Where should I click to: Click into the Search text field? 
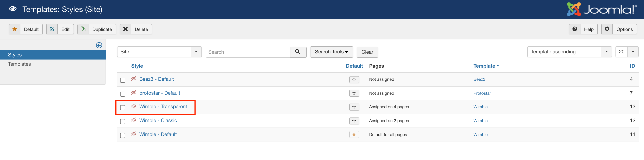[247, 52]
